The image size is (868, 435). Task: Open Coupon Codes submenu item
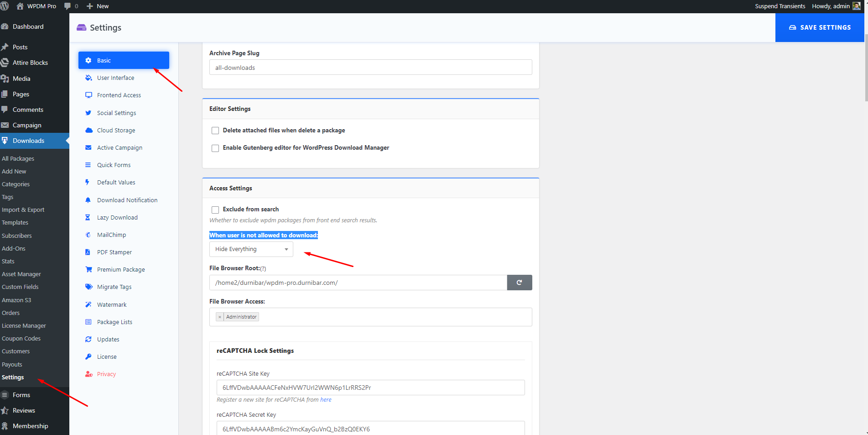(x=21, y=338)
